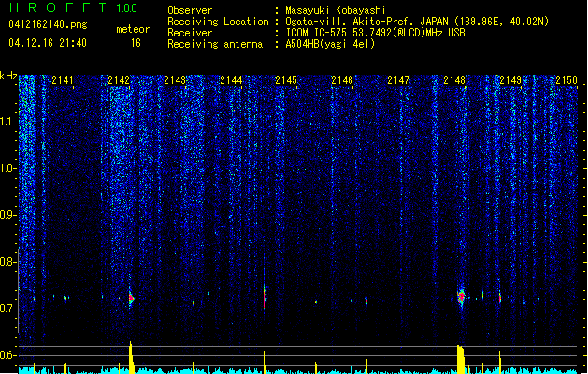The image size is (588, 374).
Task: Click the 2144 time axis marker
Action: (231, 80)
